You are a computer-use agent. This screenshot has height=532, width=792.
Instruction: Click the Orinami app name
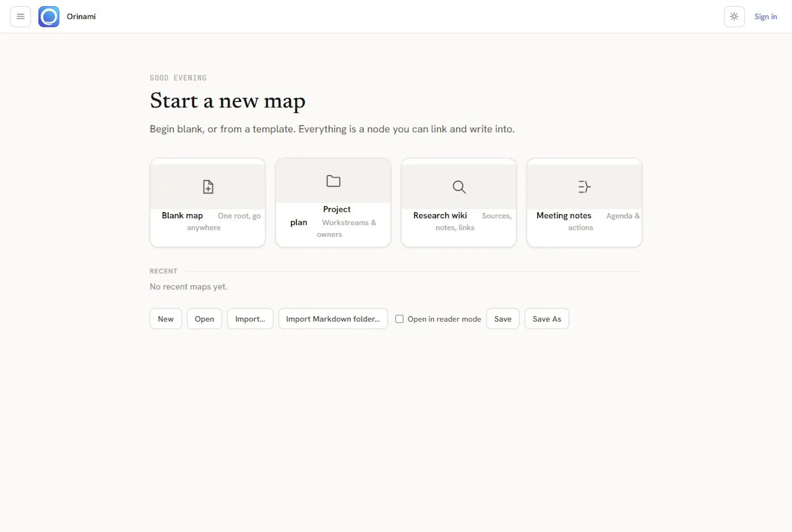81,16
